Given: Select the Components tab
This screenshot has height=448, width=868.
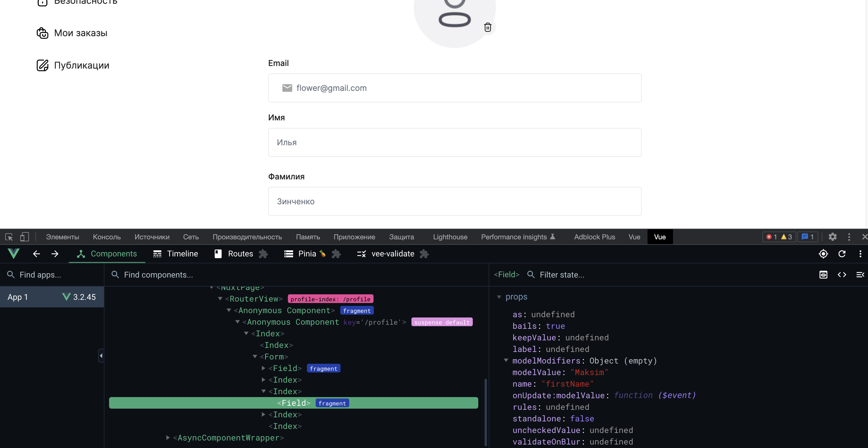Looking at the screenshot, I should point(107,254).
